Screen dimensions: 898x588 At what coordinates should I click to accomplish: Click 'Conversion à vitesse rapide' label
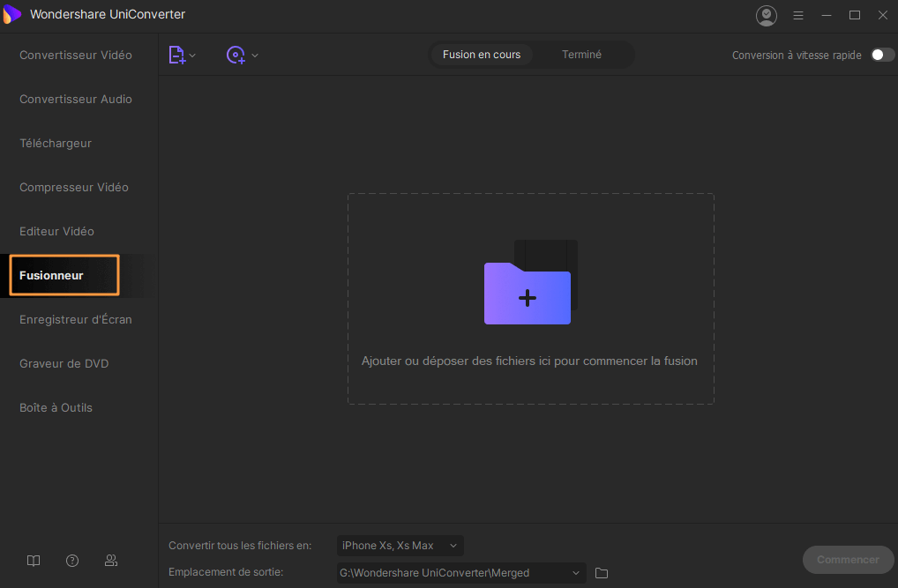click(x=797, y=56)
